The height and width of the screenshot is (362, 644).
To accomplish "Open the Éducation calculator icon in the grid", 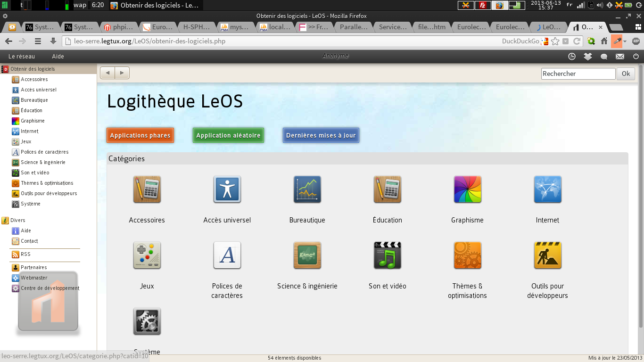I will click(388, 189).
